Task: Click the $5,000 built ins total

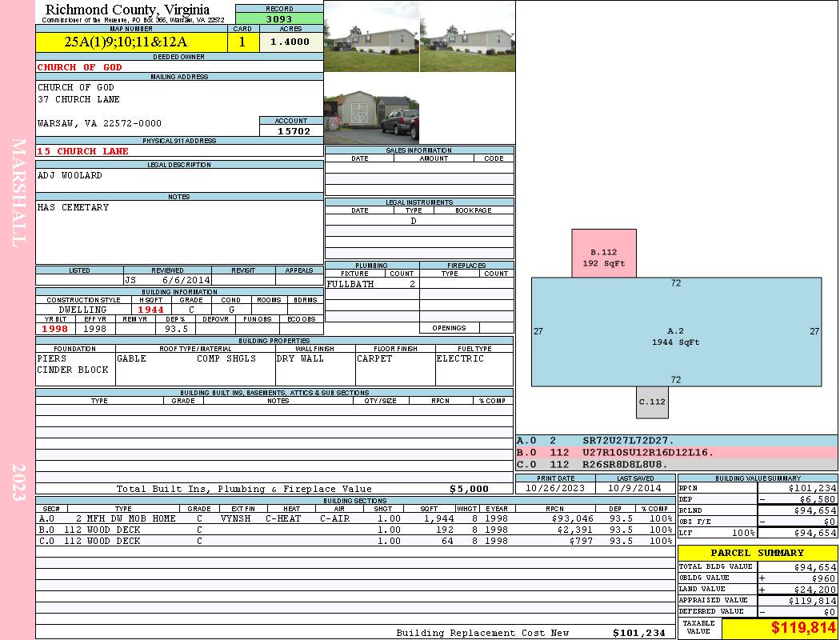Action: tap(469, 489)
